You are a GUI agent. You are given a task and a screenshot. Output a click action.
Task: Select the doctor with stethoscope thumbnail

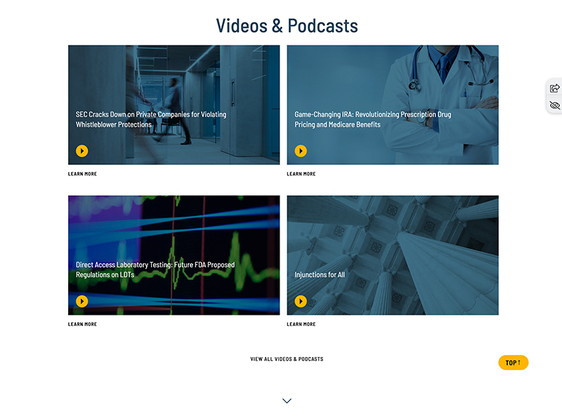[392, 105]
